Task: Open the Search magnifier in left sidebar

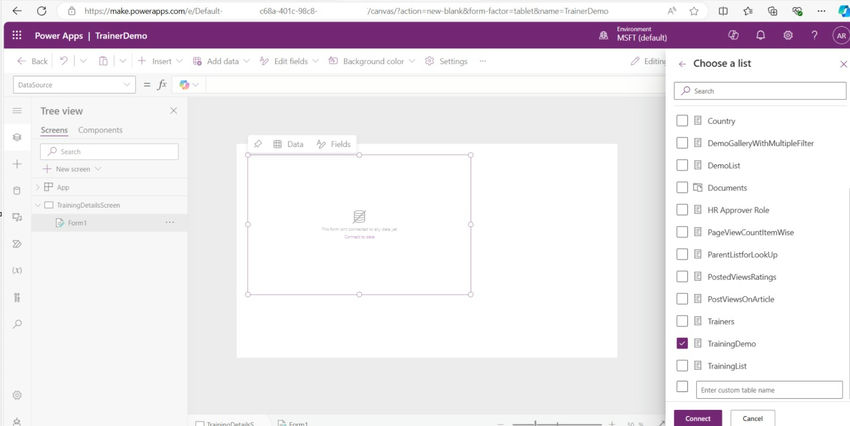Action: pyautogui.click(x=17, y=324)
